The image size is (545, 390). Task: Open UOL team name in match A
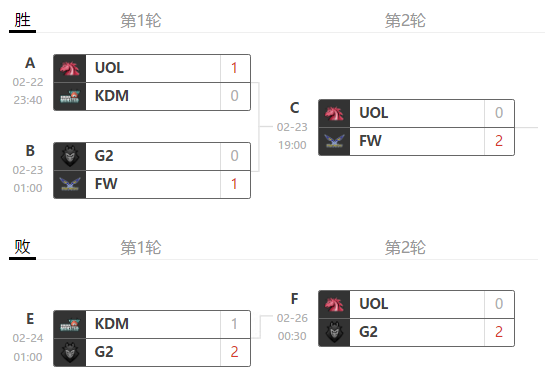click(109, 68)
